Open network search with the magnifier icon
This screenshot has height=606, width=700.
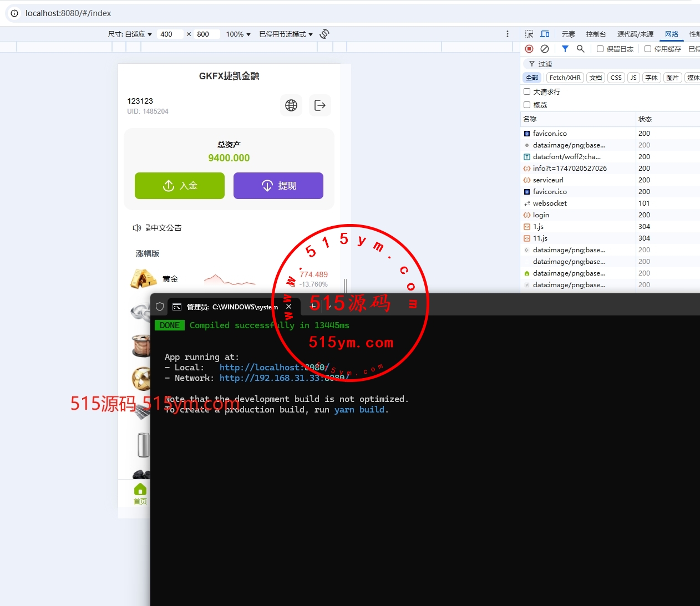[580, 49]
